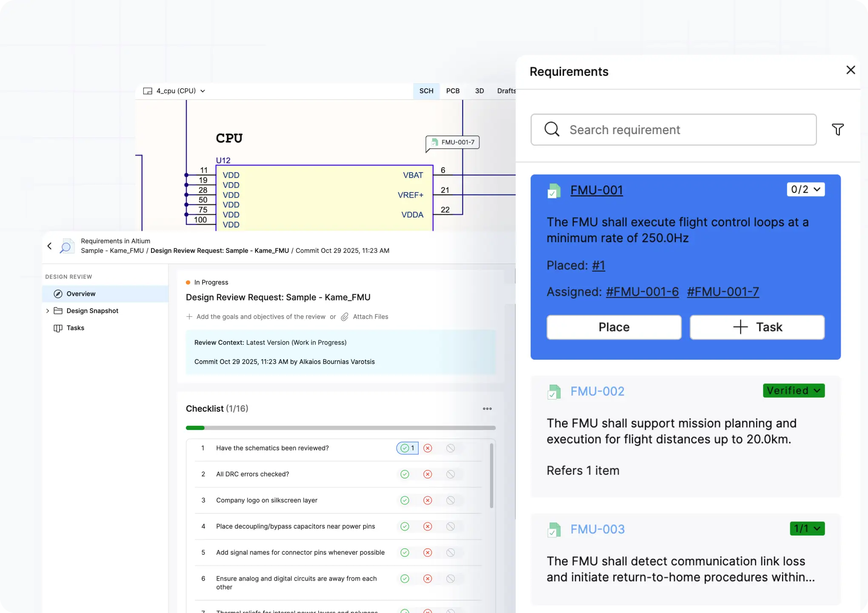Mark 'Ensure analog and digital circuits' item as failed
The image size is (868, 613).
[x=428, y=579]
